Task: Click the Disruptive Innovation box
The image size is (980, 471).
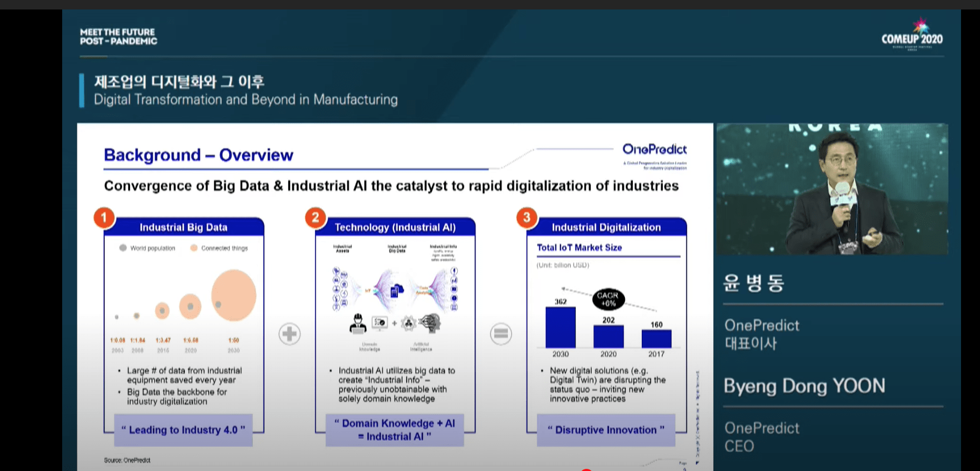Action: (x=606, y=430)
